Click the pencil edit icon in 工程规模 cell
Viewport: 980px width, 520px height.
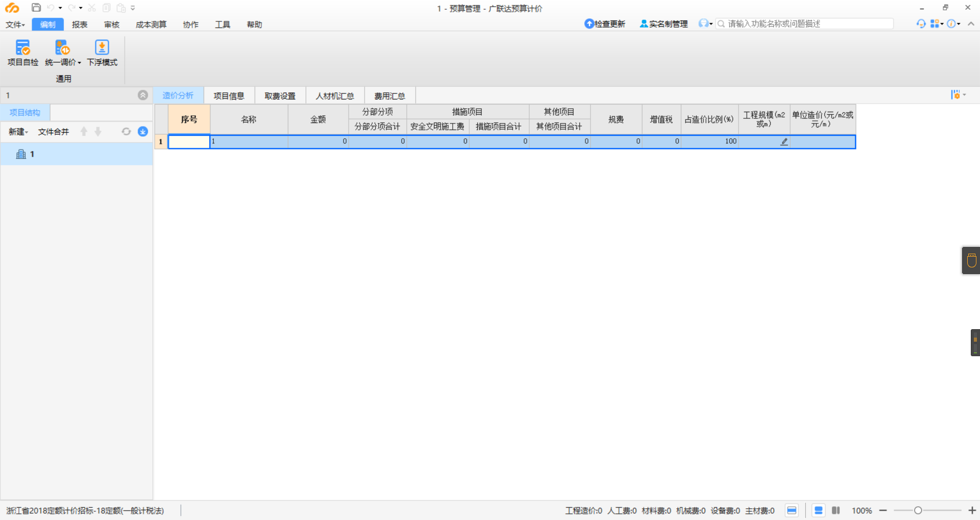click(x=784, y=141)
